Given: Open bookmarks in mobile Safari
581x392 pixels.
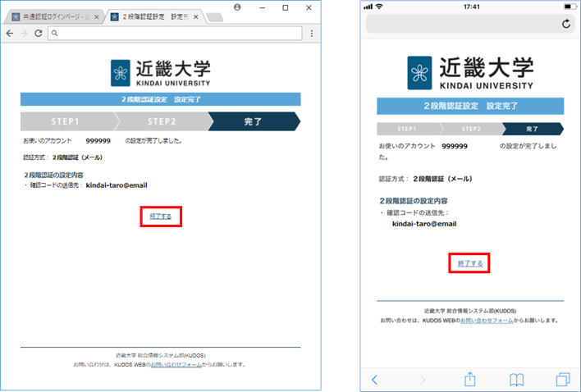Looking at the screenshot, I should pos(516,379).
